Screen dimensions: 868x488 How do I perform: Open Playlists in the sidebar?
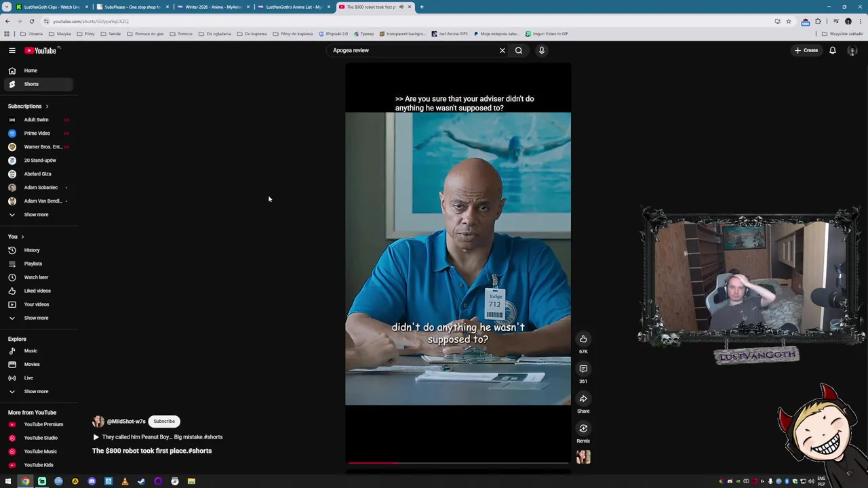coord(39,264)
